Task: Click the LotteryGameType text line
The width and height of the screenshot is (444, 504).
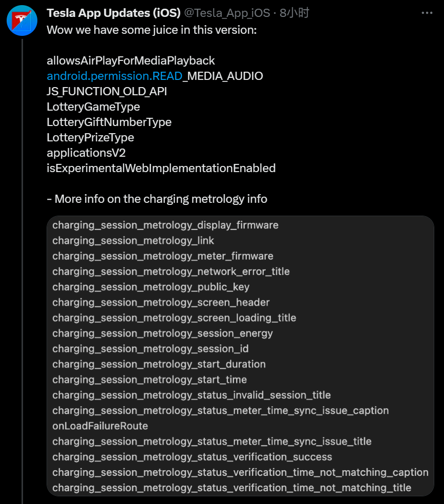Action: (x=93, y=107)
